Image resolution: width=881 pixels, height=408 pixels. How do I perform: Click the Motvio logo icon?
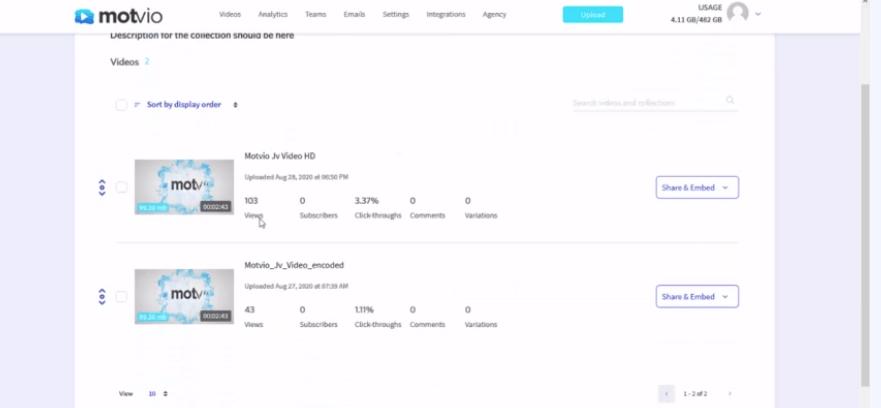[84, 16]
